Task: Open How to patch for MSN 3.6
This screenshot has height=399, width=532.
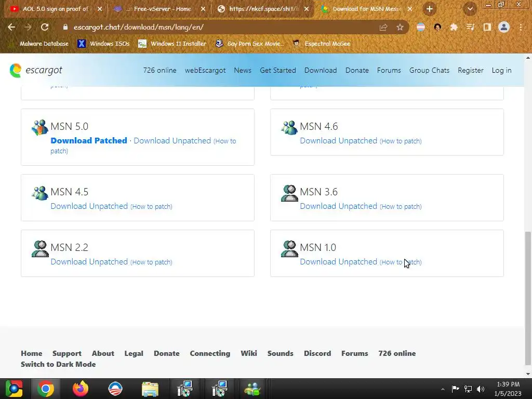Action: click(x=401, y=206)
